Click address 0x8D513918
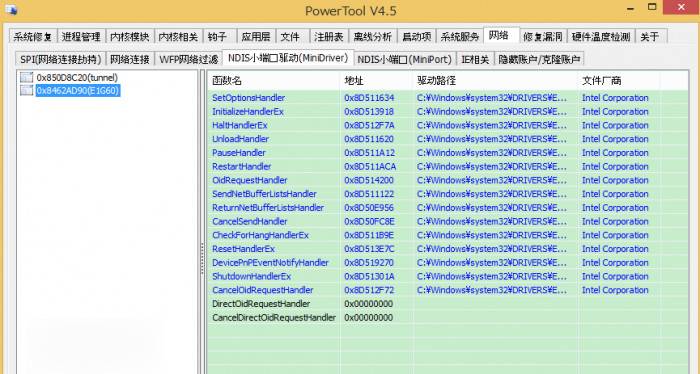Viewport: 700px width, 374px height. pos(369,112)
